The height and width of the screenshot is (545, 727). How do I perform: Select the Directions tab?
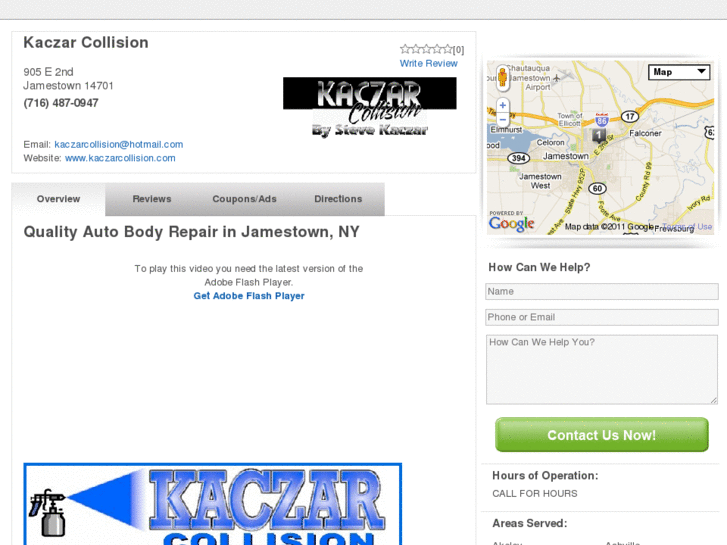point(338,199)
